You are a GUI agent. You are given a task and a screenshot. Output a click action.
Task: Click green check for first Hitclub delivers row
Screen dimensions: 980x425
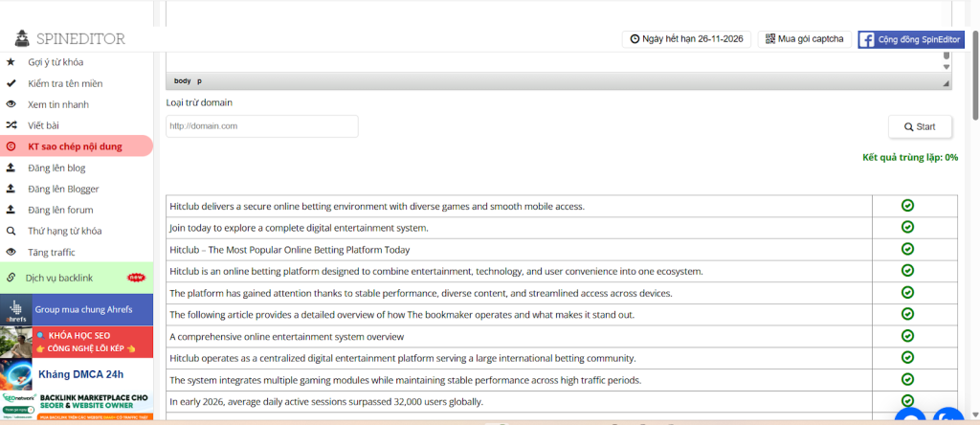pos(907,205)
